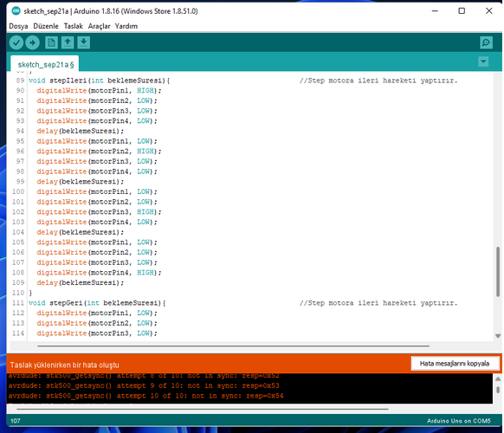Maximize the Arduino window

[x=462, y=11]
